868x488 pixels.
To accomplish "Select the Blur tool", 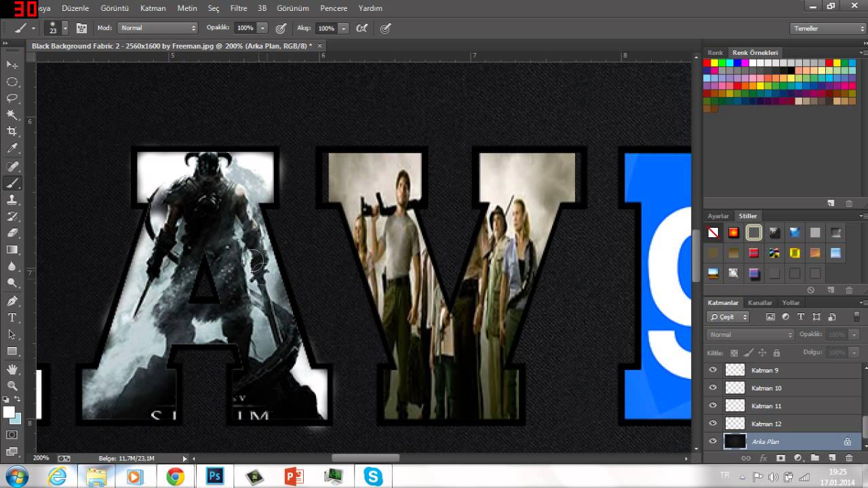I will [12, 267].
